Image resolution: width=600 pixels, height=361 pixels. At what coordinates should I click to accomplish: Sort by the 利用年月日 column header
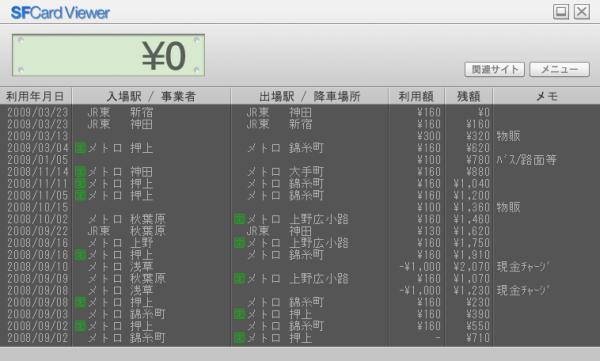36,96
